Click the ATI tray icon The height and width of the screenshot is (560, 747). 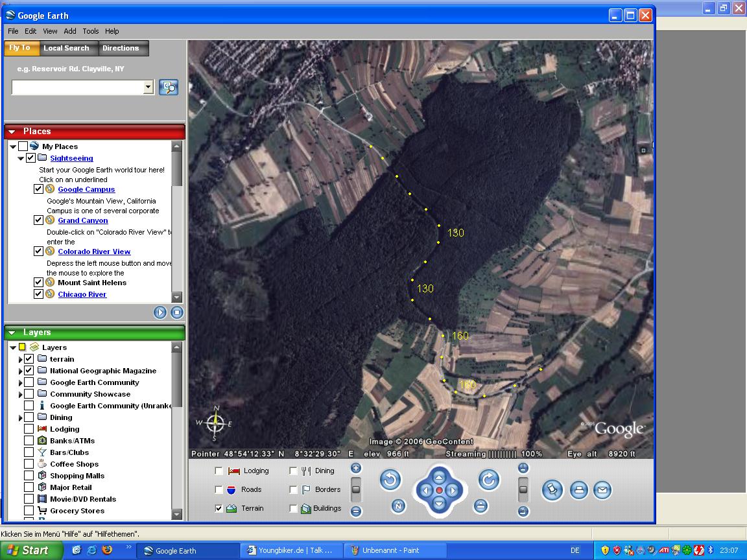663,550
